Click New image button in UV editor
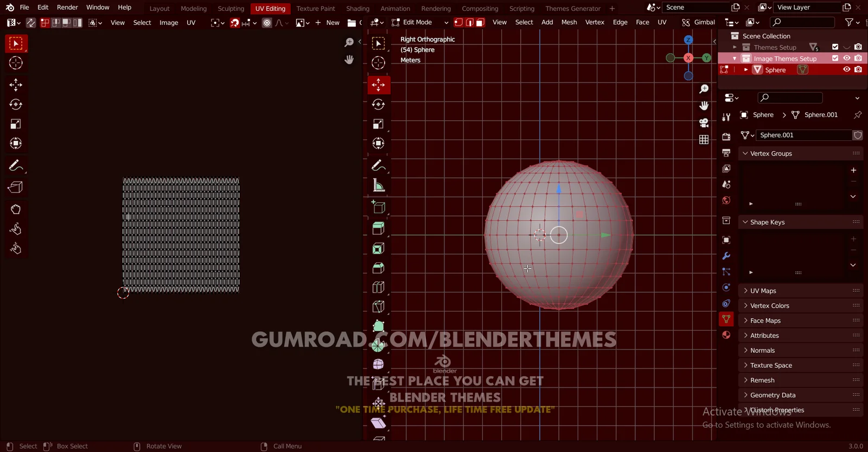Screen dimensions: 868x452 tap(328, 23)
